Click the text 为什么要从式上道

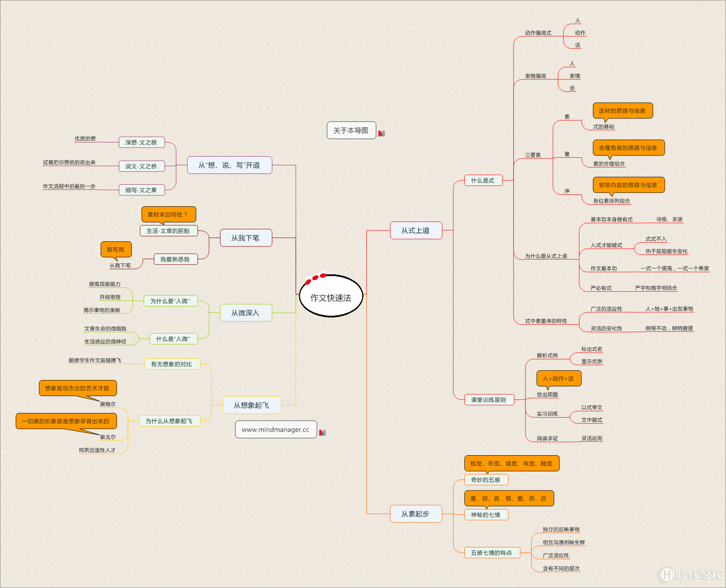546,256
